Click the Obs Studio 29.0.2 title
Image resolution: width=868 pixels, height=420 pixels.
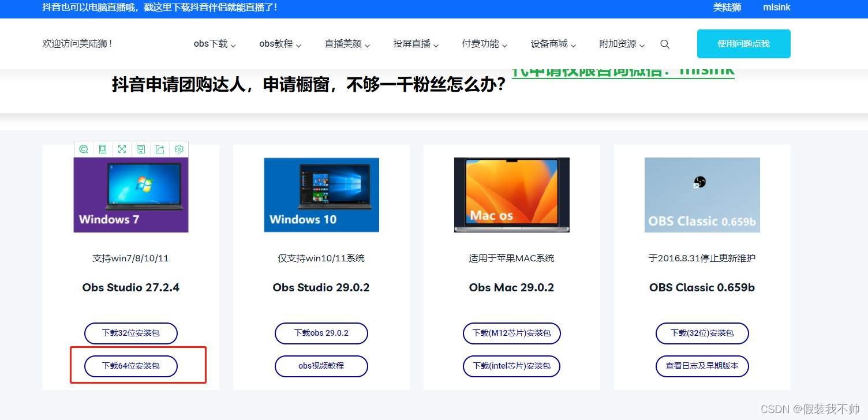(321, 287)
